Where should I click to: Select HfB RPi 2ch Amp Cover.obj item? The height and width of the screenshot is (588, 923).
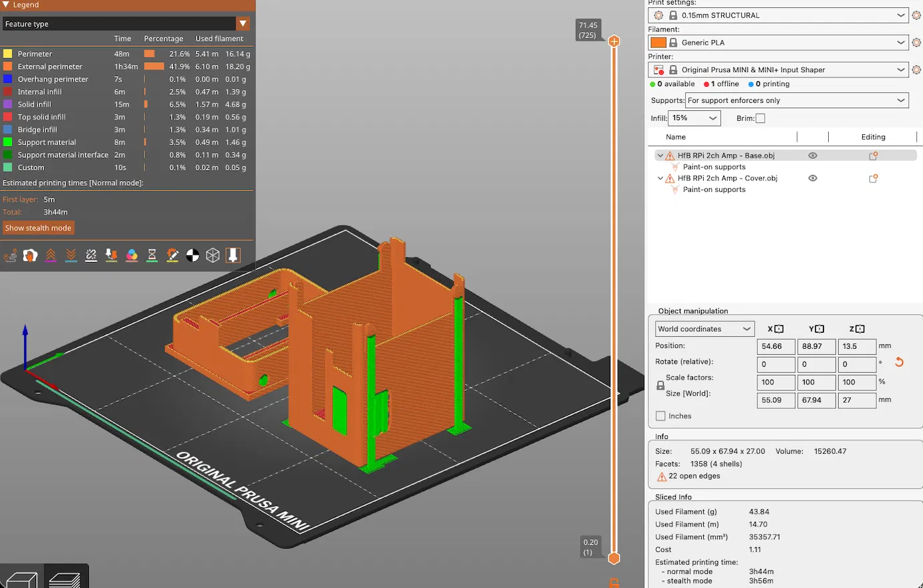727,178
